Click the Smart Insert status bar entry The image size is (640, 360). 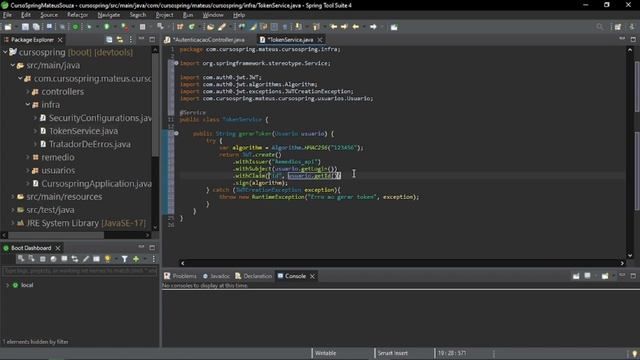click(x=393, y=353)
